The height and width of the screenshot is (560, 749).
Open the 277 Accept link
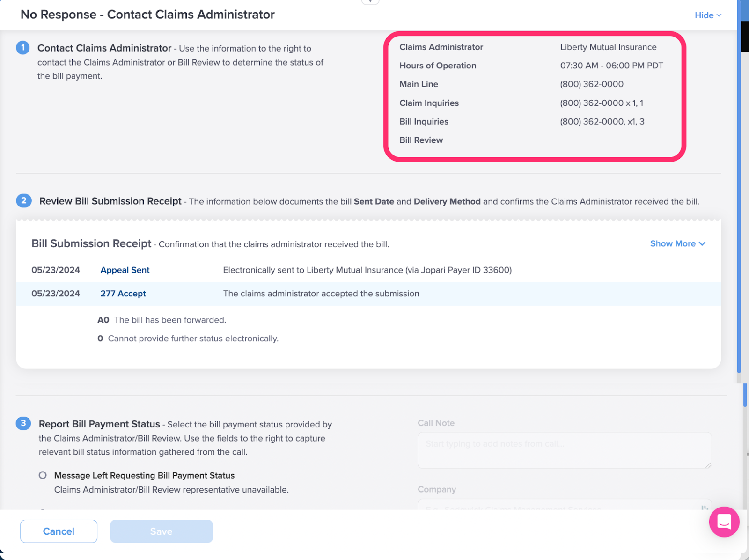(x=123, y=294)
